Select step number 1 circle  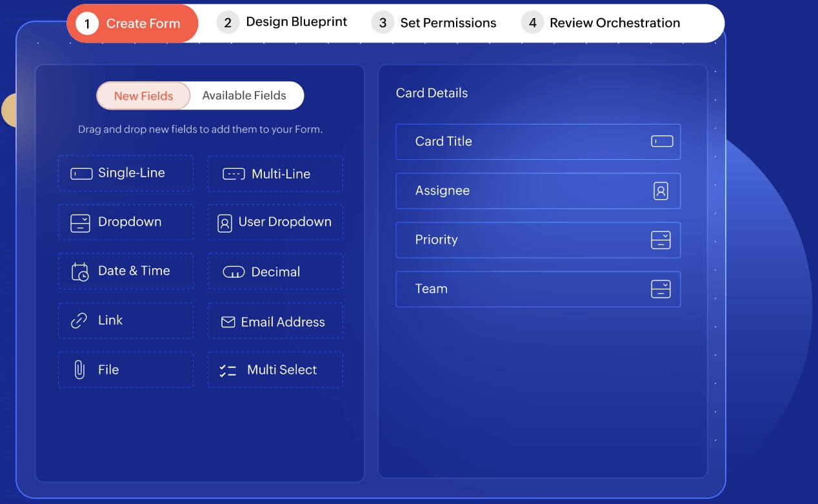pyautogui.click(x=86, y=24)
